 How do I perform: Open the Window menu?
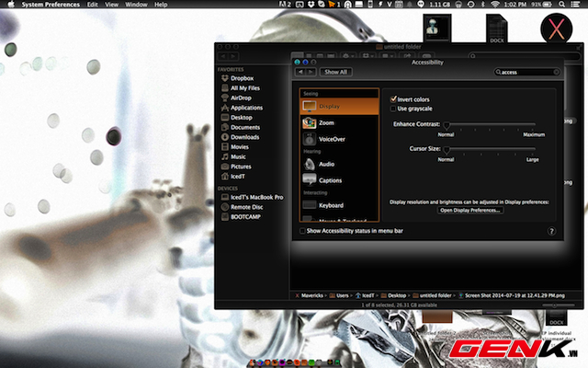(136, 5)
